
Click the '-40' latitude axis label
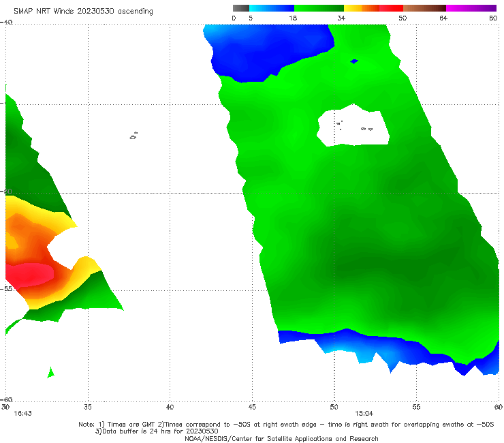pos(6,22)
